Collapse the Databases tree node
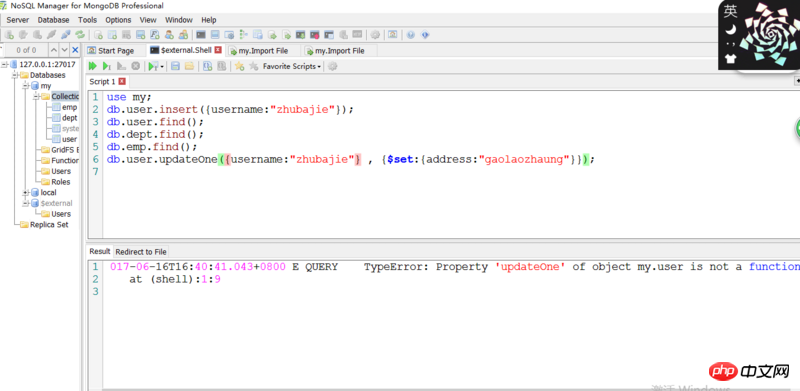Image resolution: width=800 pixels, height=391 pixels. [15, 75]
